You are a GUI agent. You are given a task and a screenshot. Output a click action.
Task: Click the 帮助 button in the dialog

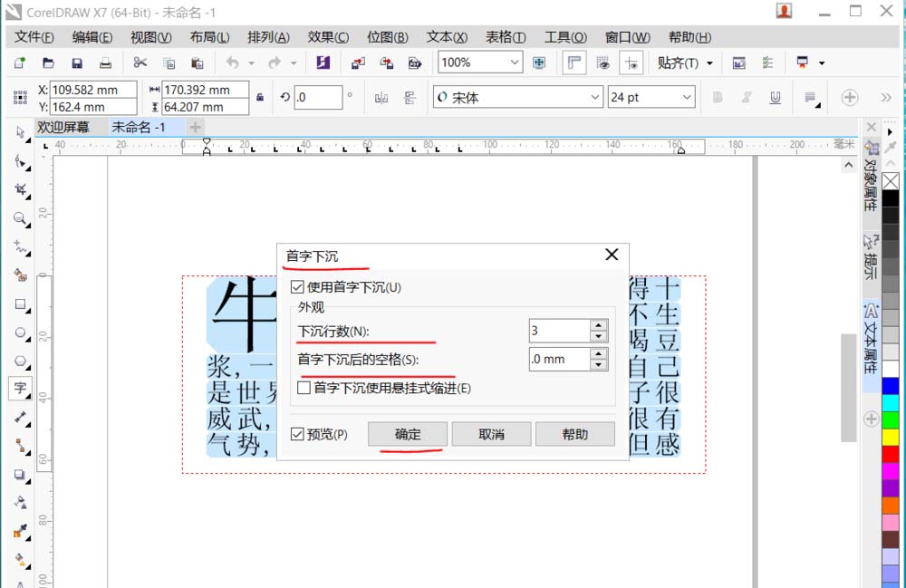575,433
